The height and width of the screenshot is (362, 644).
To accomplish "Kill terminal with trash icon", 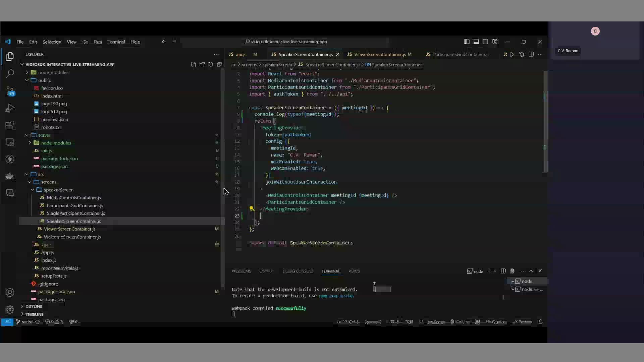I will pos(512,271).
